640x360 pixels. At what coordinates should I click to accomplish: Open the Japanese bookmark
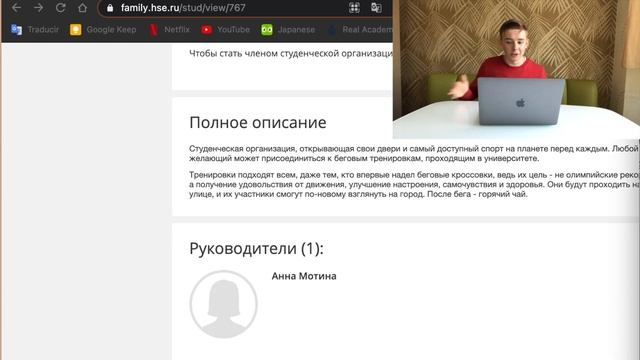[288, 29]
